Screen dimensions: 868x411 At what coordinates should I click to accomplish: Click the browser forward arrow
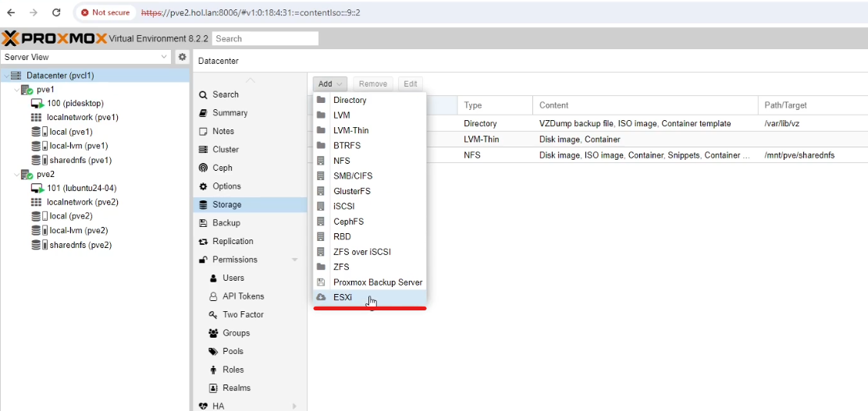click(34, 12)
